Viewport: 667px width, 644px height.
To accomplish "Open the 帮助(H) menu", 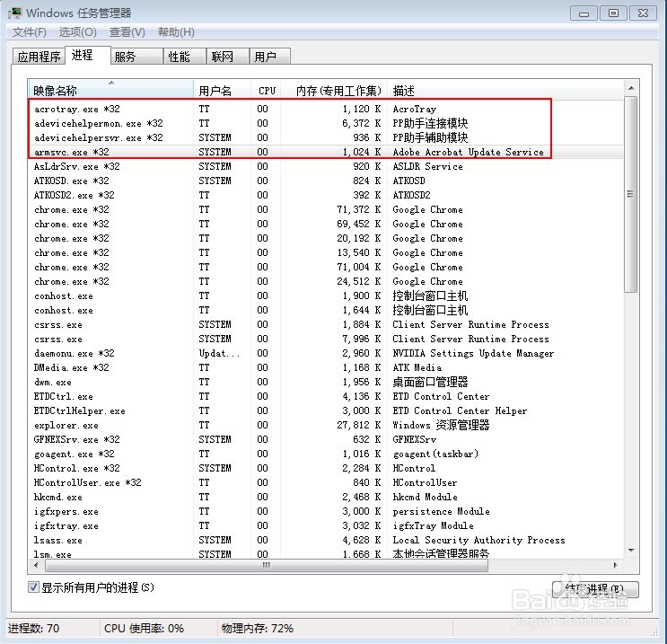I will 176,32.
